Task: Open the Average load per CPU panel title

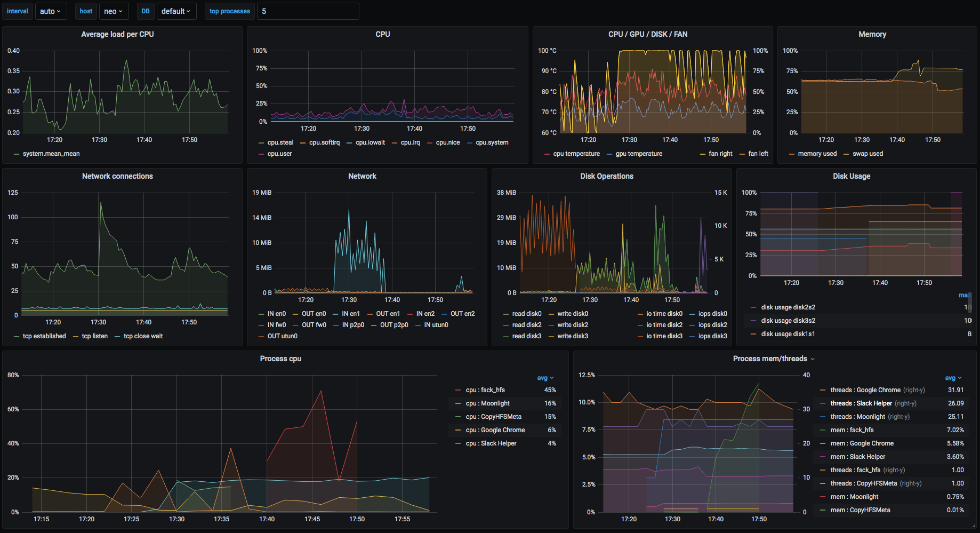Action: [117, 34]
